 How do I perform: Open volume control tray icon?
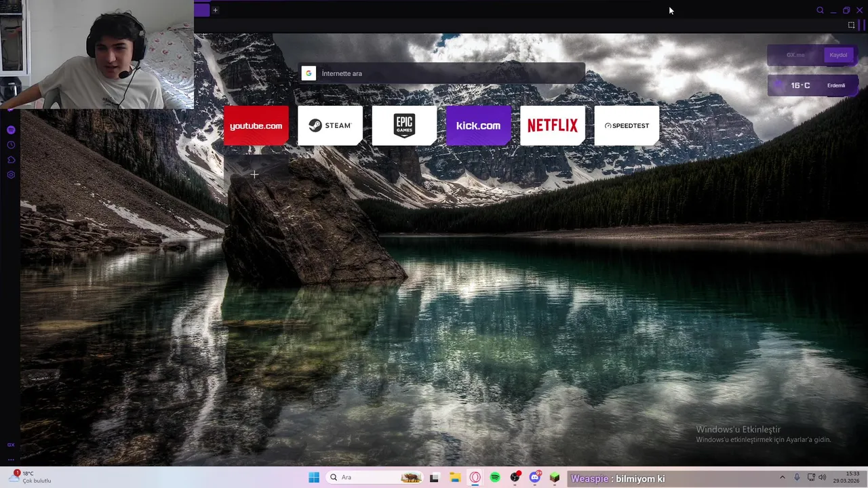(823, 477)
